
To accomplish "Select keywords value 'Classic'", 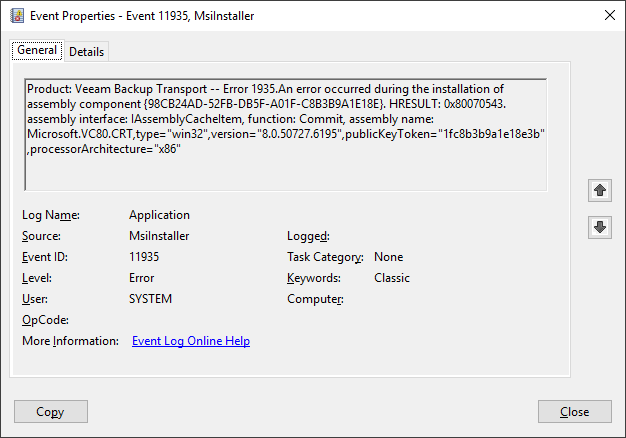I will tap(392, 278).
